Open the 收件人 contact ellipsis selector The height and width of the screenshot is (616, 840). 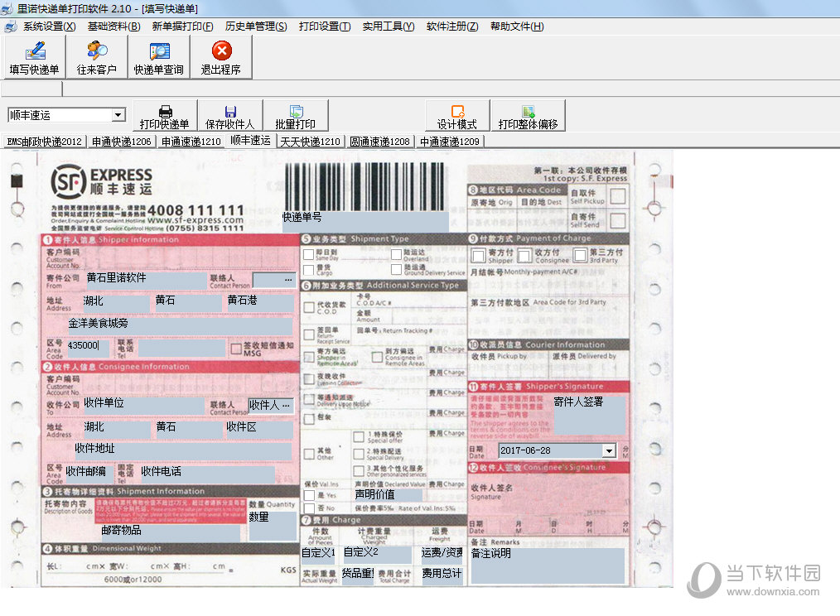(x=287, y=406)
